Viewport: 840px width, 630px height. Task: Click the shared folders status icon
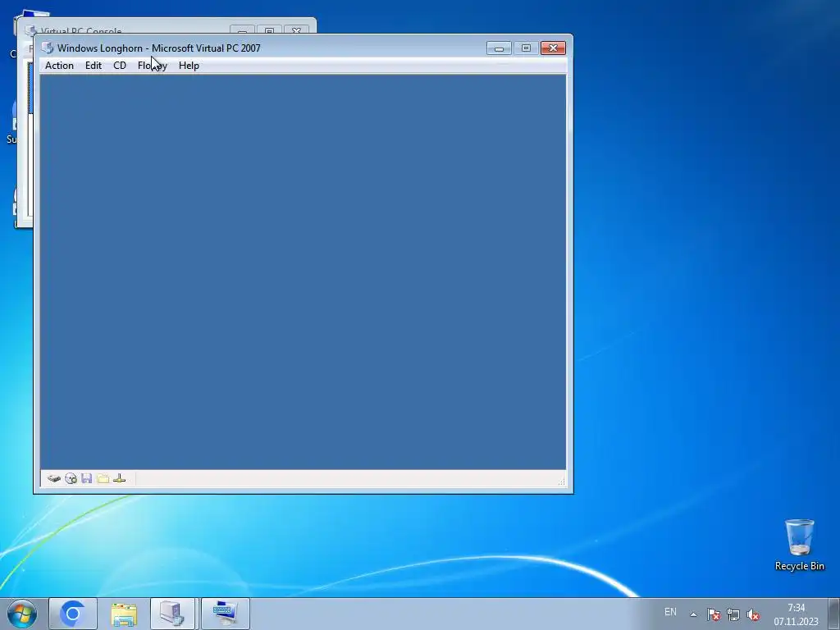(103, 478)
